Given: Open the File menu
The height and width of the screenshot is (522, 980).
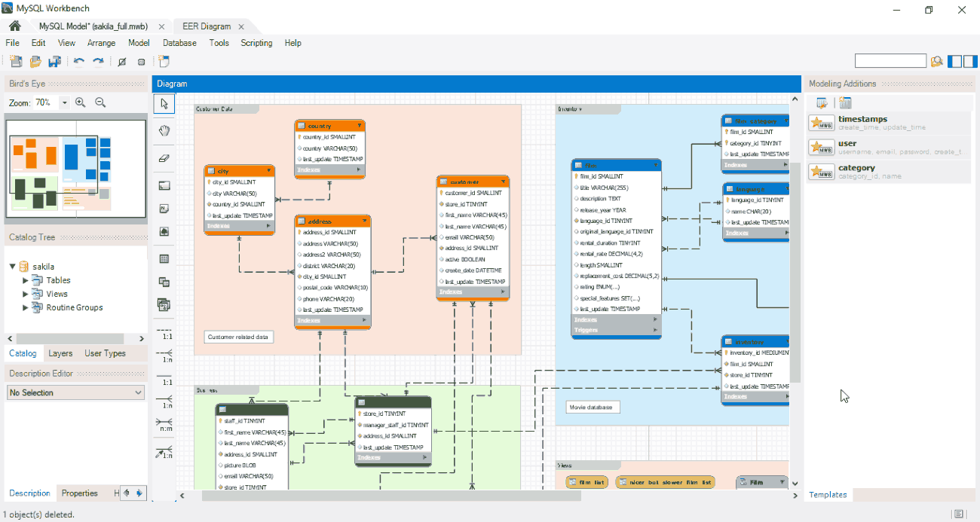Looking at the screenshot, I should [x=13, y=43].
